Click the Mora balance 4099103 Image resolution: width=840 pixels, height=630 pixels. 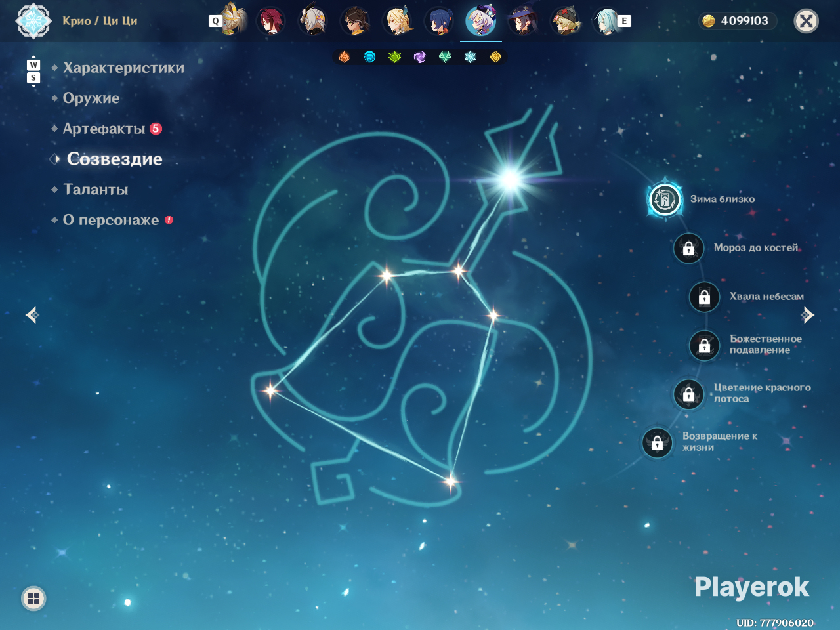click(744, 21)
